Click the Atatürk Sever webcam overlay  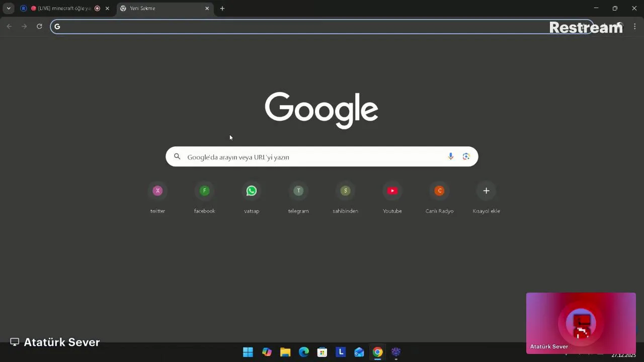(581, 323)
